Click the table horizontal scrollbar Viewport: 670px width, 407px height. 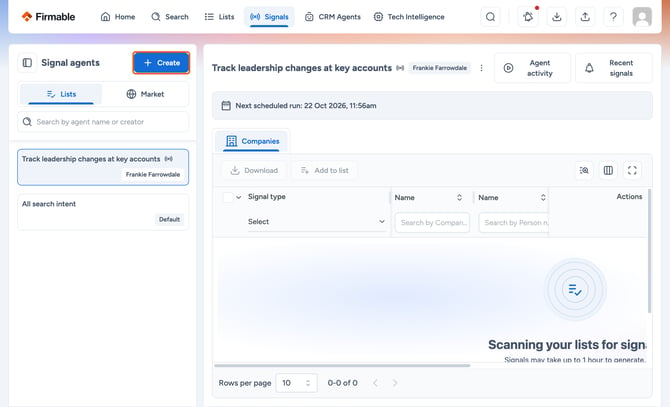342,366
